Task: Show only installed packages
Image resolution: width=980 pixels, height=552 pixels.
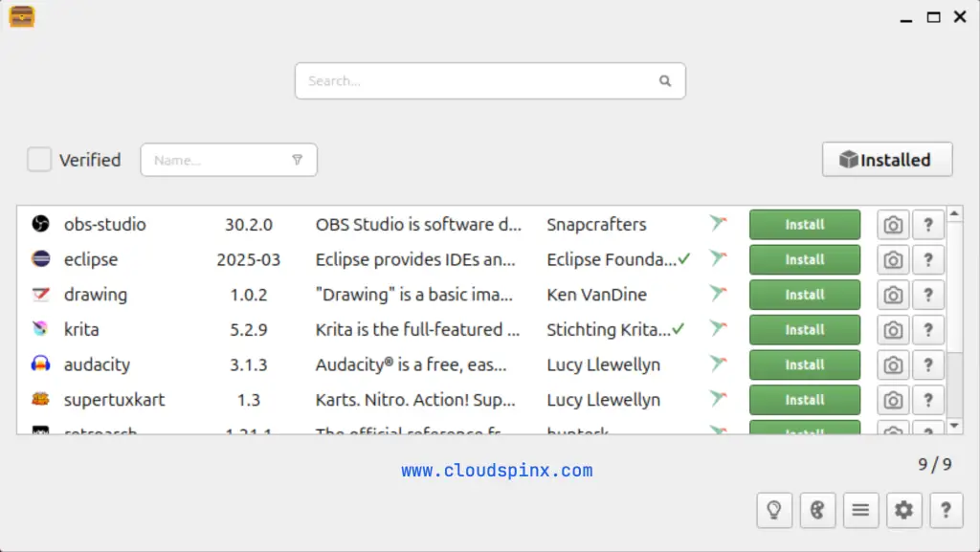Action: 886,159
